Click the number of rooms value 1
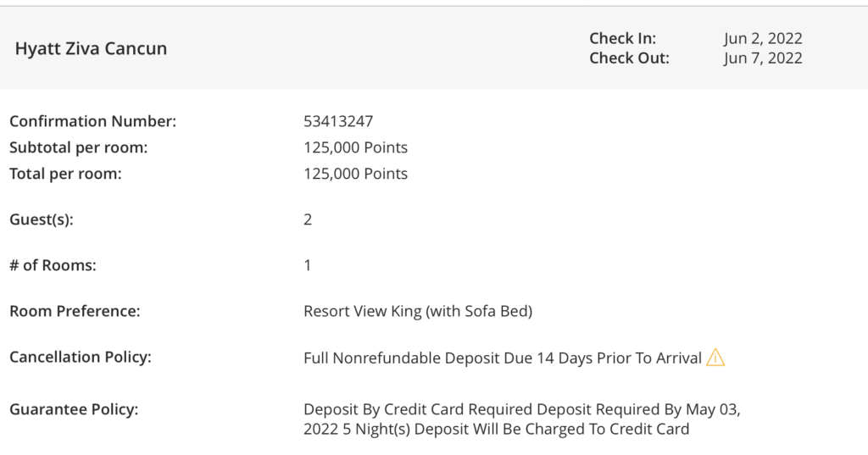 point(307,265)
